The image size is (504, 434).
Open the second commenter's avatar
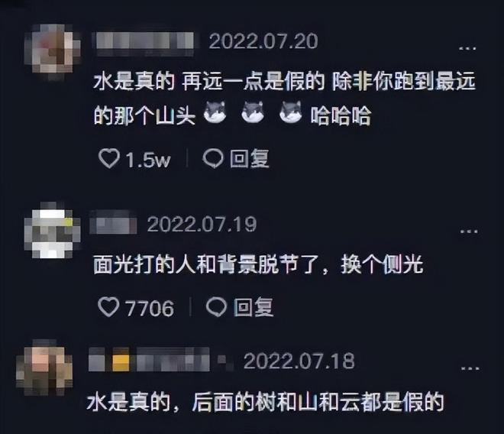[x=53, y=231]
